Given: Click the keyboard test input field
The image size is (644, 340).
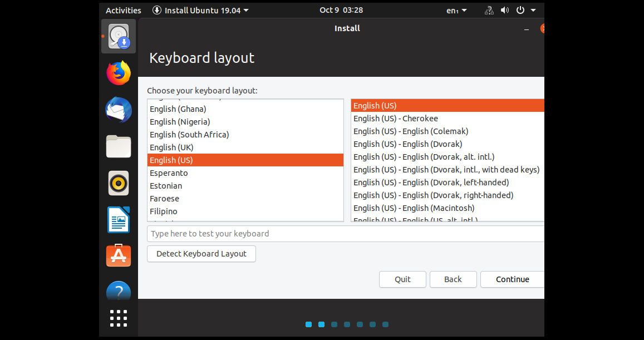Looking at the screenshot, I should click(345, 233).
